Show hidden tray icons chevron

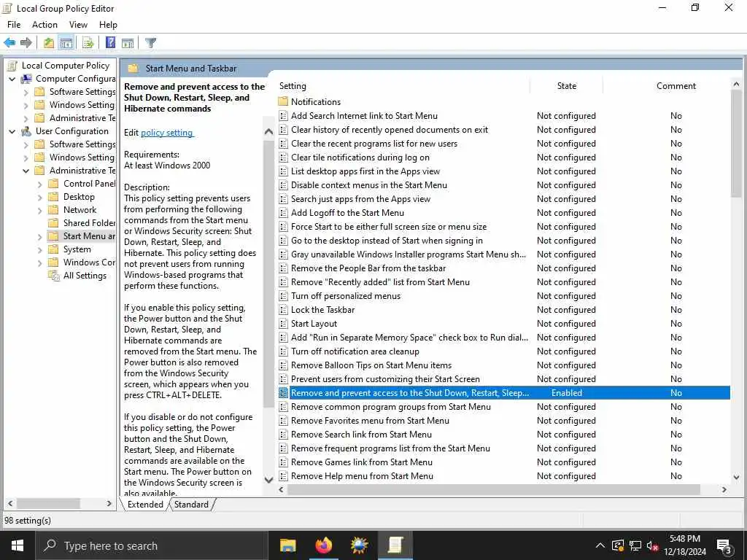coord(600,545)
